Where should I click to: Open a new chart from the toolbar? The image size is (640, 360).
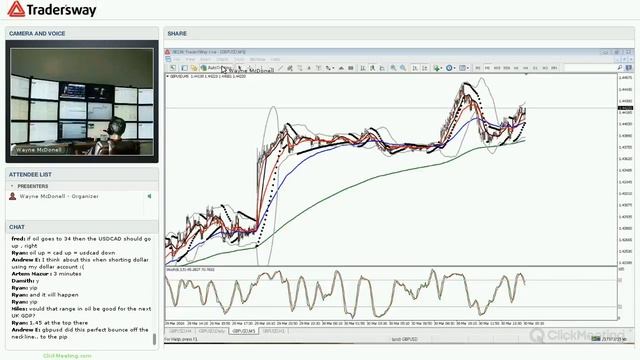point(173,68)
